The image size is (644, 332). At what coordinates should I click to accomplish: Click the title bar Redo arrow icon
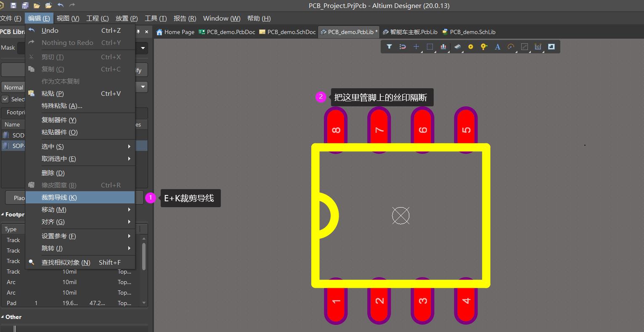pyautogui.click(x=72, y=5)
